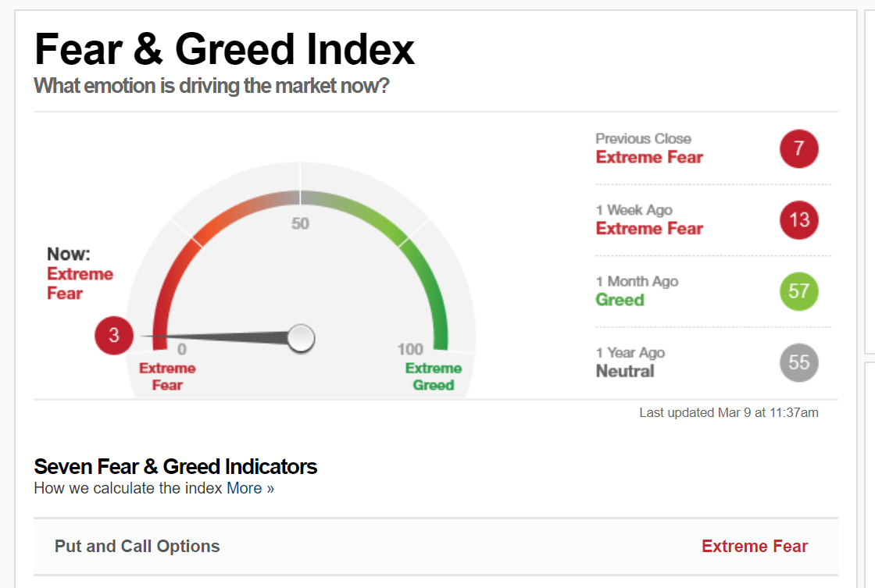
Task: Click the right-edge page scrollbar
Action: pyautogui.click(x=870, y=294)
